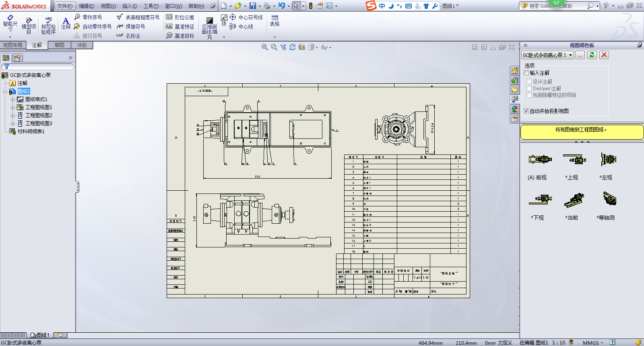Screen dimensions: 644x346
Task: Open the Insert menu
Action: 129,6
